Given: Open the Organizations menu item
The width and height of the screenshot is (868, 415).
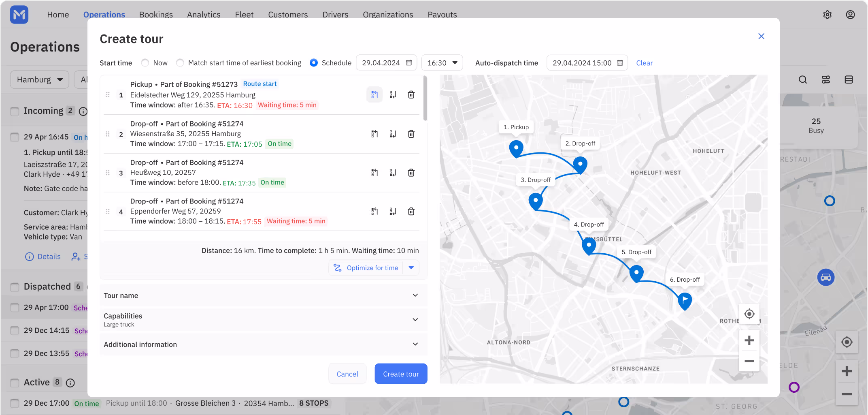Looking at the screenshot, I should click(x=388, y=15).
